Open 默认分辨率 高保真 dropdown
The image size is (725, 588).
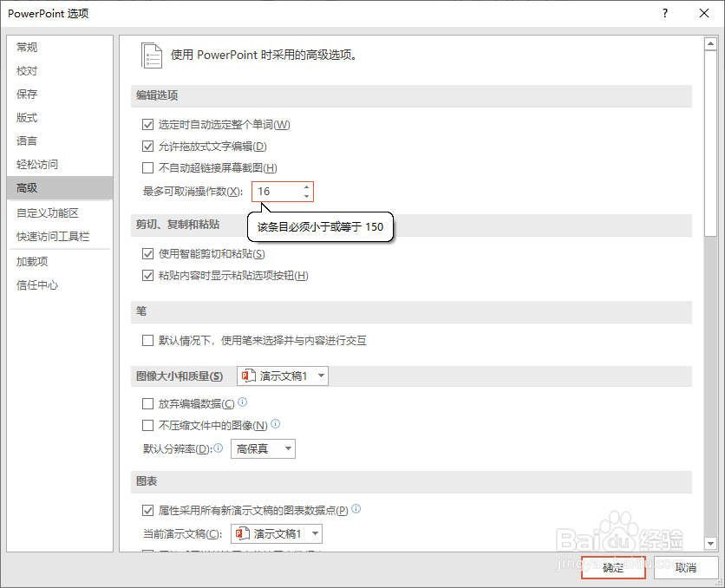point(263,448)
